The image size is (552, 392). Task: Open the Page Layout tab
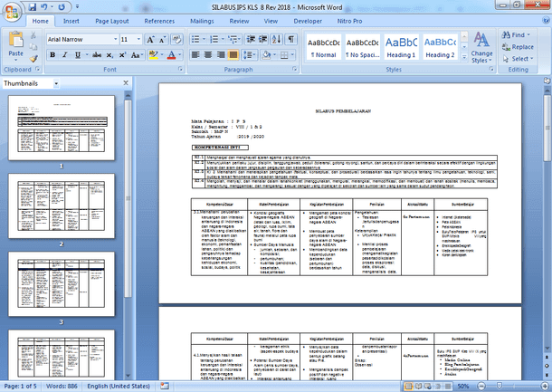(x=112, y=21)
